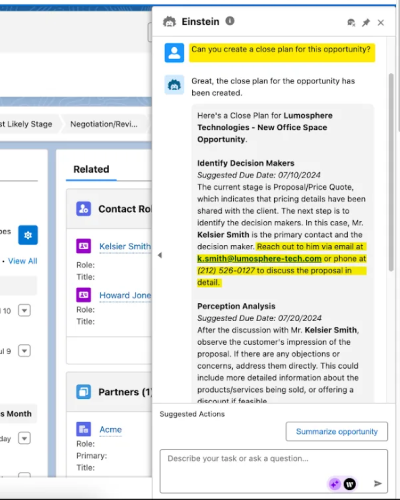Click the 'Perception Analysis' heading
This screenshot has height=500, width=400.
[x=236, y=306]
